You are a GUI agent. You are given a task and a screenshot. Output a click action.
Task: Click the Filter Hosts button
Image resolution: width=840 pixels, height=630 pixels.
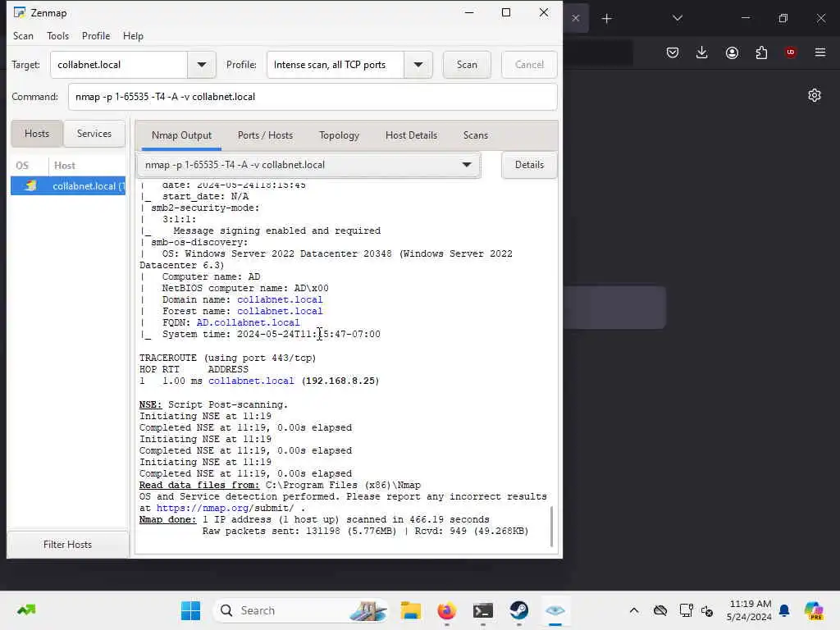point(67,545)
